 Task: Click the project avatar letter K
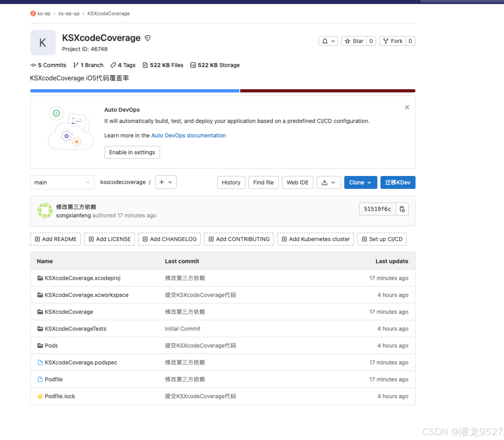pos(43,42)
